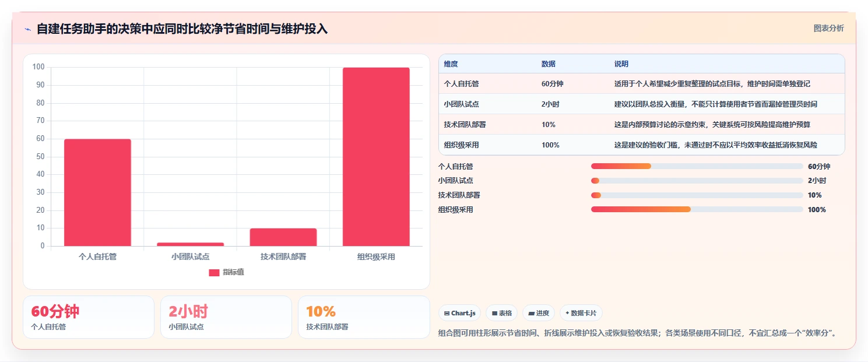This screenshot has width=868, height=362.
Task: Select table cell 组织级采用
Action: (x=462, y=145)
